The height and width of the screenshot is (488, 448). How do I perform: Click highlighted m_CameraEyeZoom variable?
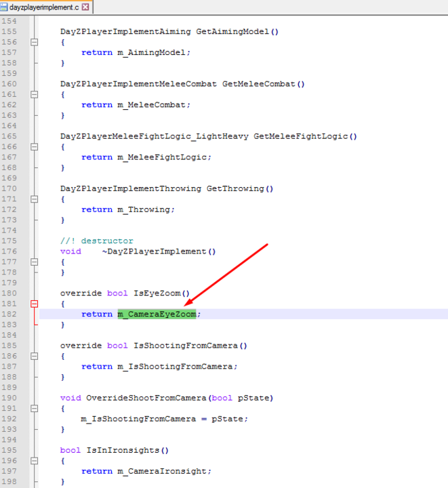click(x=157, y=314)
